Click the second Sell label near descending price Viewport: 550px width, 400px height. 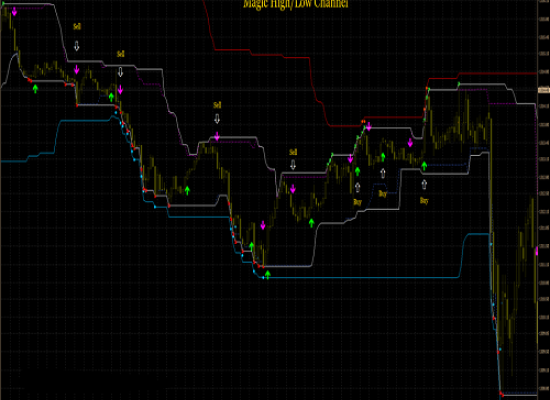pyautogui.click(x=120, y=54)
